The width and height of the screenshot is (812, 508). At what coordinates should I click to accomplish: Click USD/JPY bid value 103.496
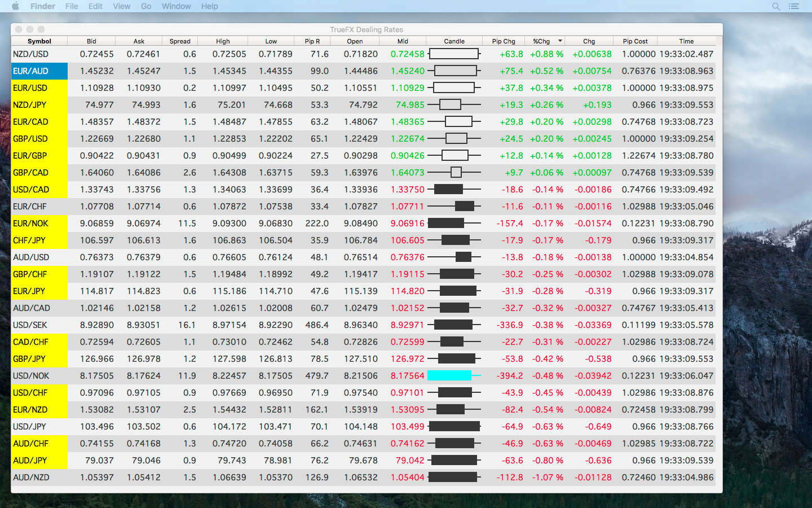97,427
